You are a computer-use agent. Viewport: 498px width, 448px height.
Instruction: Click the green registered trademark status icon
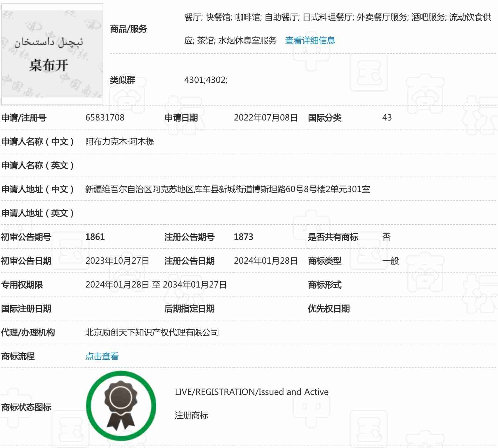pyautogui.click(x=121, y=406)
